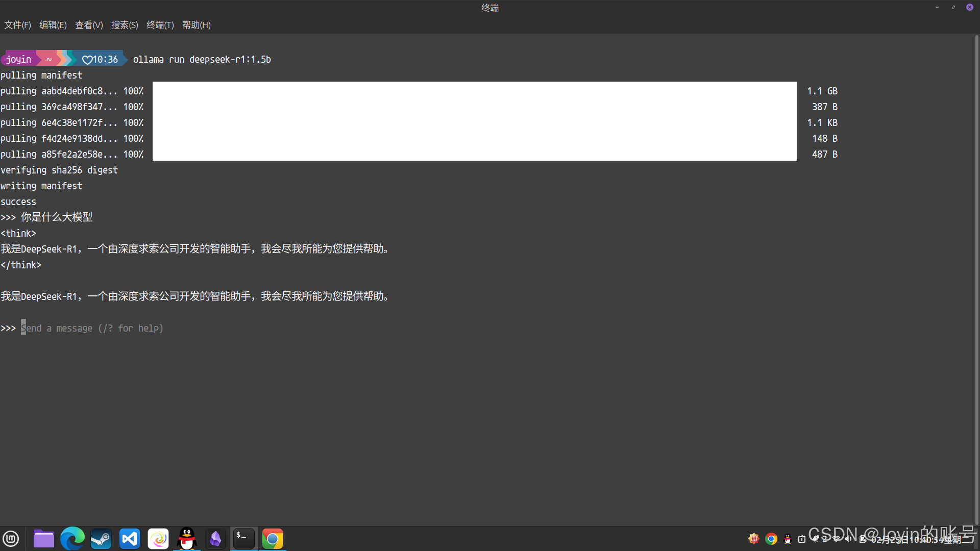This screenshot has width=980, height=551.
Task: Open Steam from the taskbar
Action: tap(101, 539)
